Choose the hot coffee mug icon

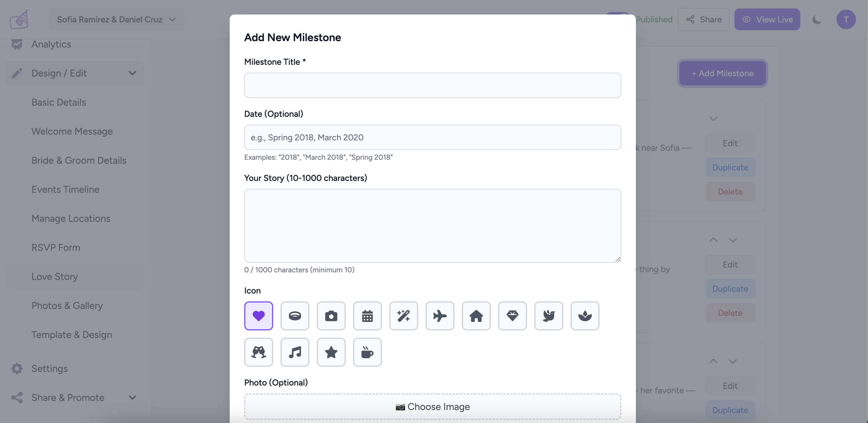(x=367, y=352)
